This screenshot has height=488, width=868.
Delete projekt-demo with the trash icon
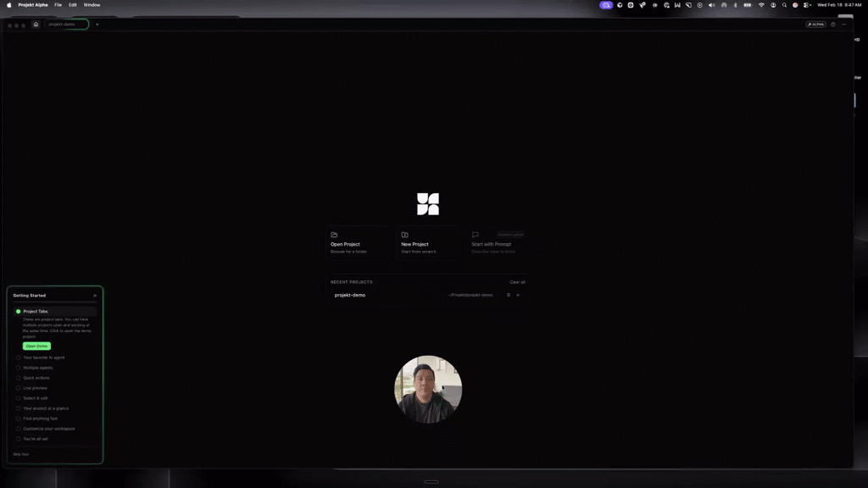click(509, 295)
